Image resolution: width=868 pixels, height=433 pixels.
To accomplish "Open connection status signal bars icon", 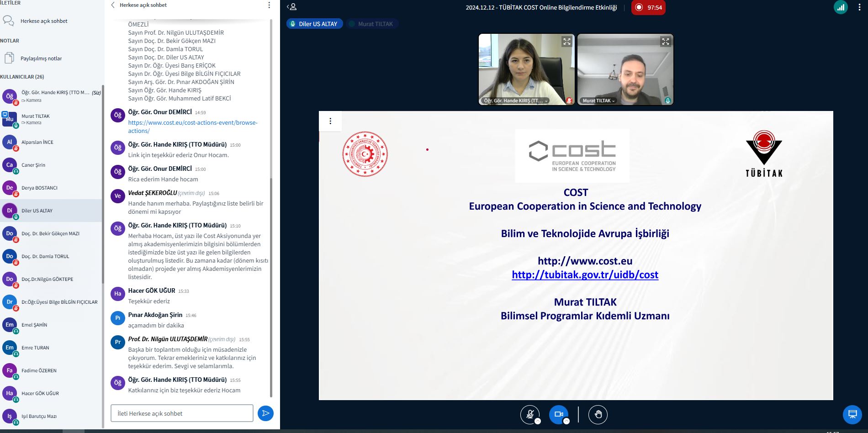I will click(x=841, y=7).
